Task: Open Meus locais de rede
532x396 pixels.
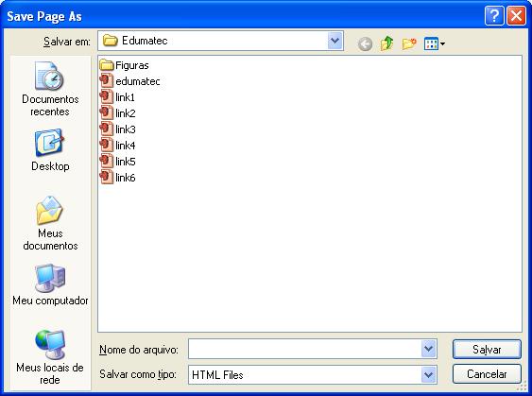Action: 50,357
